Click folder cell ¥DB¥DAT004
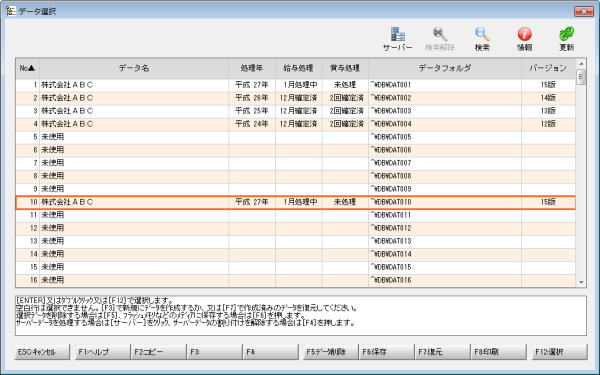The width and height of the screenshot is (600, 375). [x=445, y=124]
